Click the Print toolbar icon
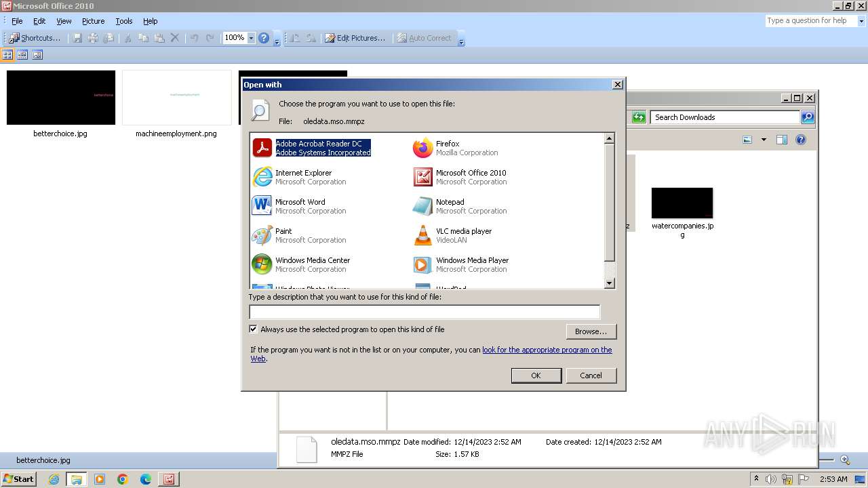Image resolution: width=868 pixels, height=488 pixels. [x=93, y=38]
